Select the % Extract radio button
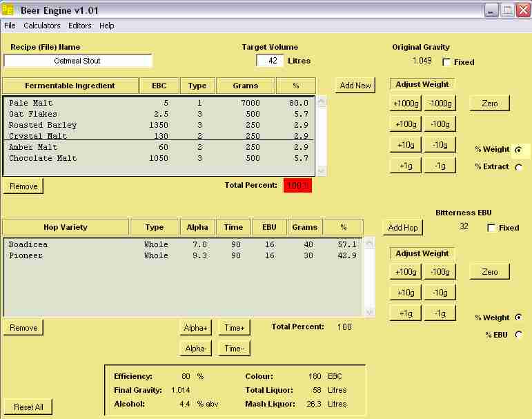 pyautogui.click(x=518, y=167)
